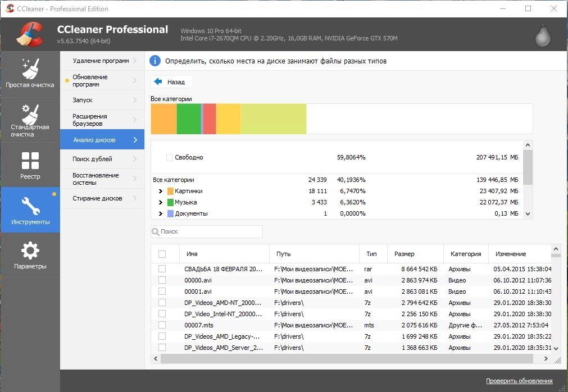The width and height of the screenshot is (568, 392).
Task: Click chevron next to Расширения браузеров
Action: click(x=135, y=120)
